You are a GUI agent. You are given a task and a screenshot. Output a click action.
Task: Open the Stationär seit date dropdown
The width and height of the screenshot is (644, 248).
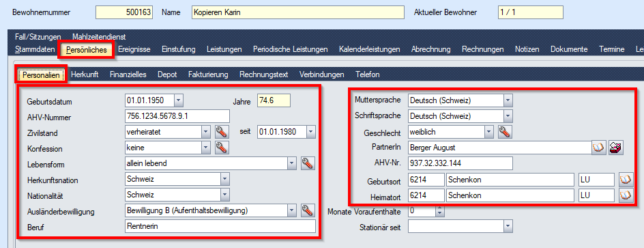[508, 225]
